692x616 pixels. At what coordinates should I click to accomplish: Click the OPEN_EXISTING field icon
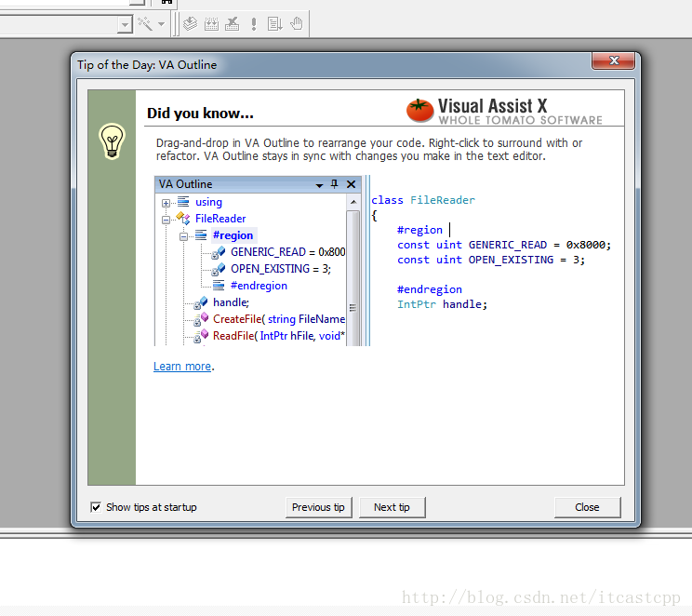tap(219, 269)
